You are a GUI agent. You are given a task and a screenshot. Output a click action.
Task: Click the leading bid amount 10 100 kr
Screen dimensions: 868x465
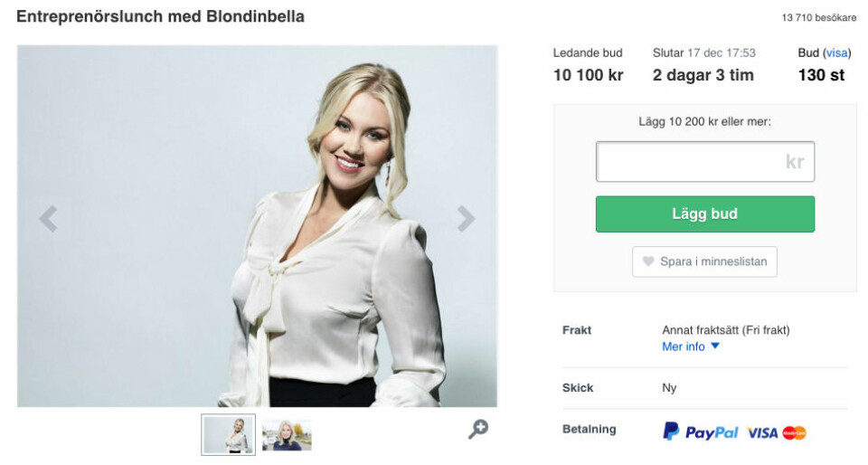click(588, 75)
